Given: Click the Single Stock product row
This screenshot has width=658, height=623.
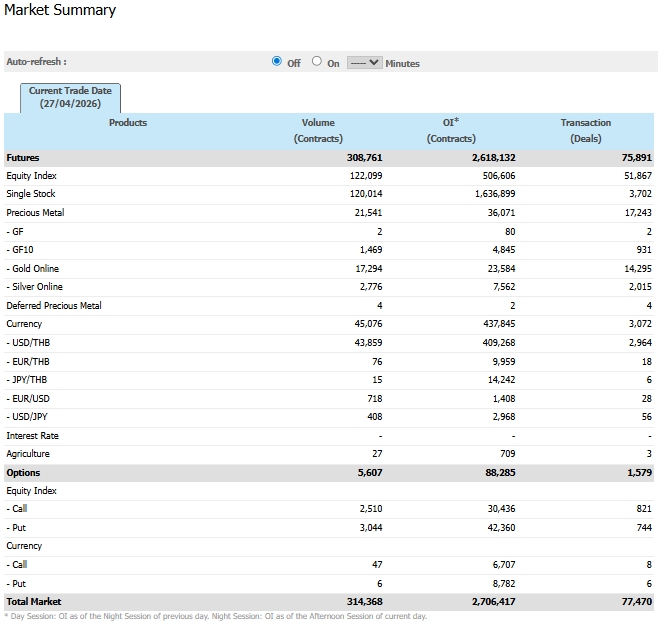Looking at the screenshot, I should (x=31, y=194).
